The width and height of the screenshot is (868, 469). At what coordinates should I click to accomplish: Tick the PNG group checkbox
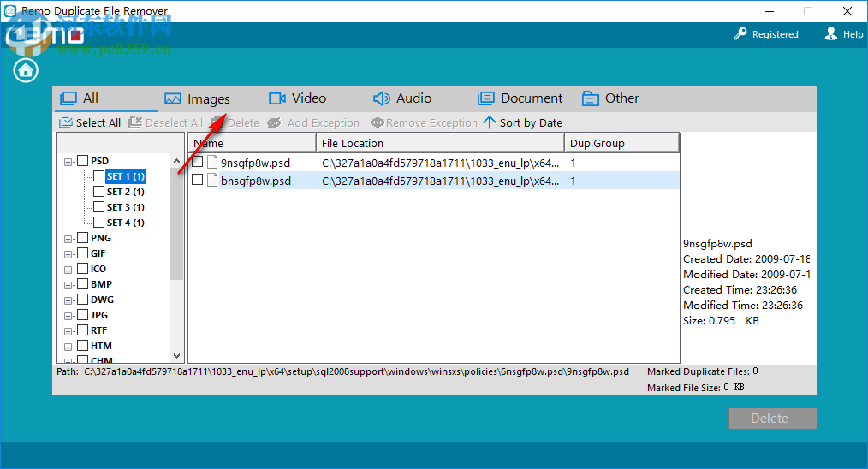pos(83,238)
